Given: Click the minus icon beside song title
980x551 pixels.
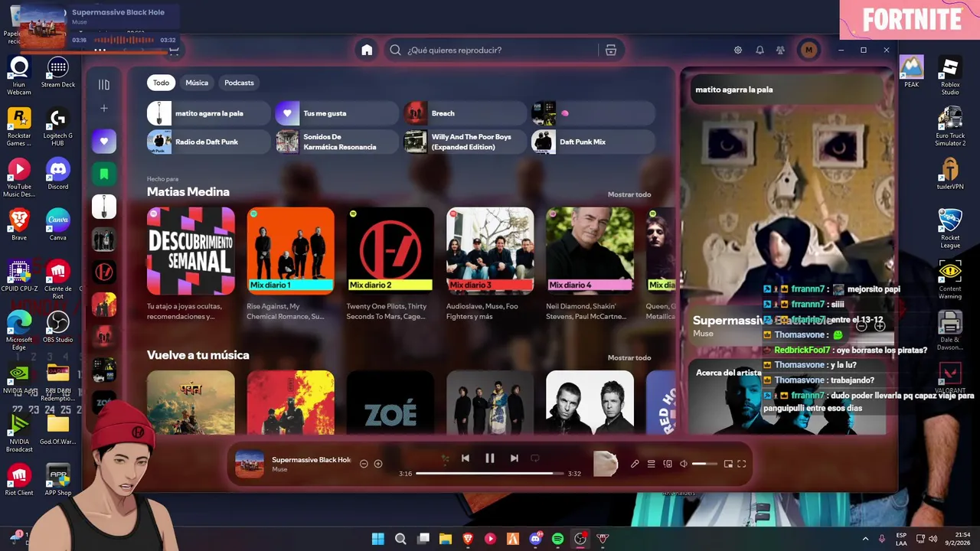Looking at the screenshot, I should (x=364, y=464).
